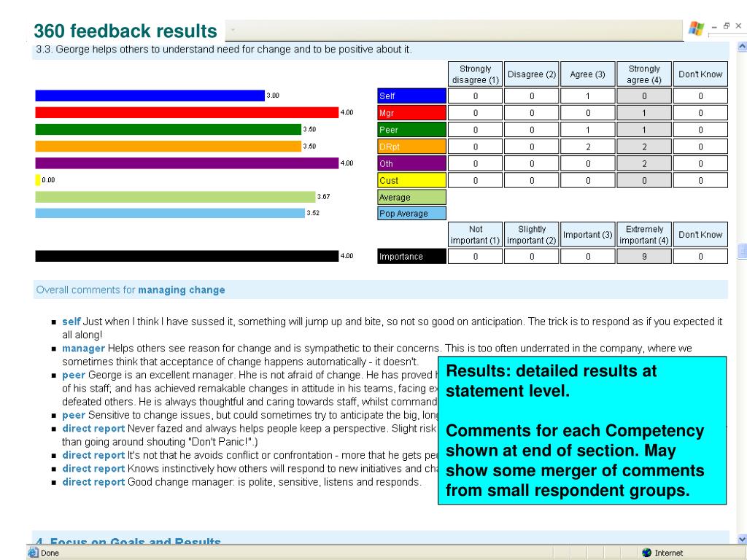Click the "Agree (3)" column header
747x560 pixels.
point(588,74)
